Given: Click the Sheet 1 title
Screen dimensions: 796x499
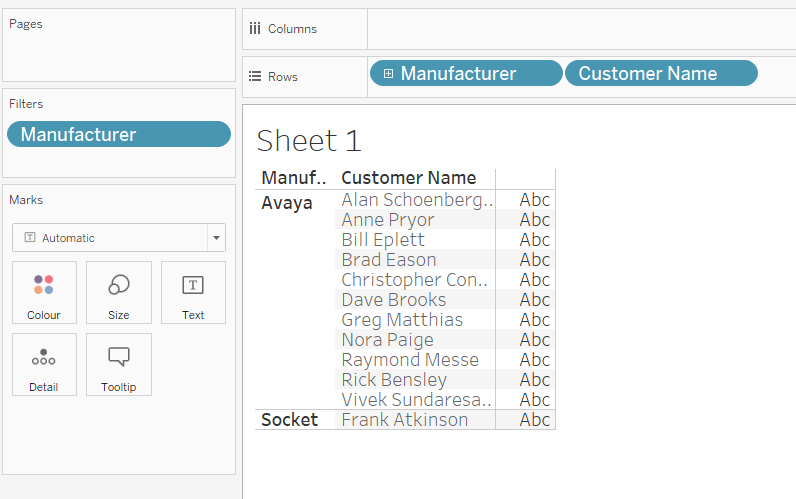Looking at the screenshot, I should pos(308,141).
